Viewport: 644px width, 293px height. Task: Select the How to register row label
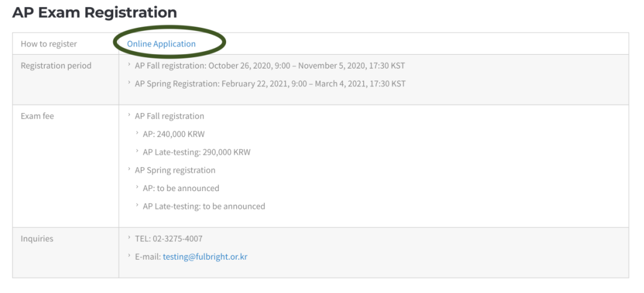(49, 44)
